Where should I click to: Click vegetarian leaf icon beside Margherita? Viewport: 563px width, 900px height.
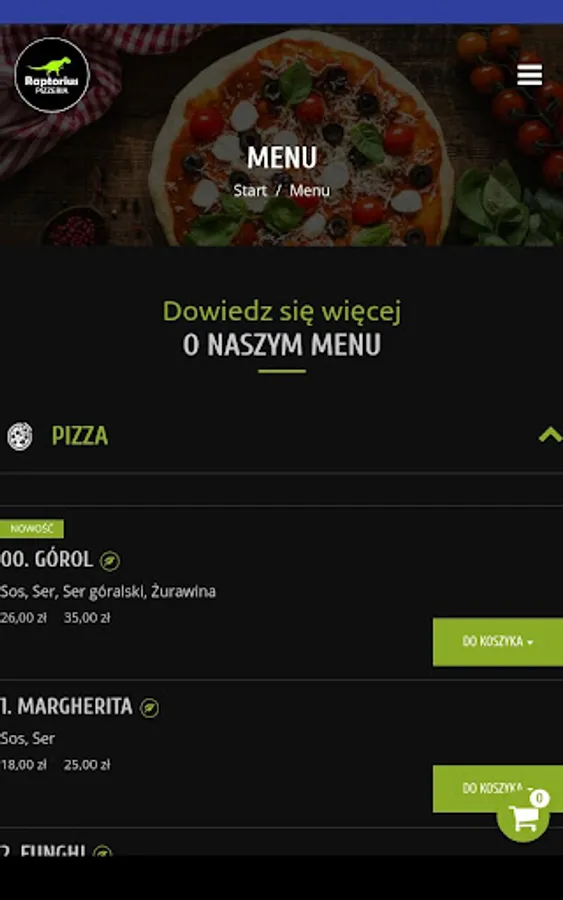[149, 708]
